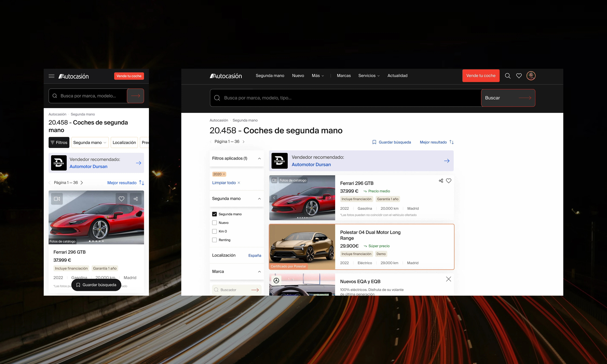This screenshot has width=607, height=364.
Task: Uncheck the Segunda mano checkbox
Action: tap(214, 214)
